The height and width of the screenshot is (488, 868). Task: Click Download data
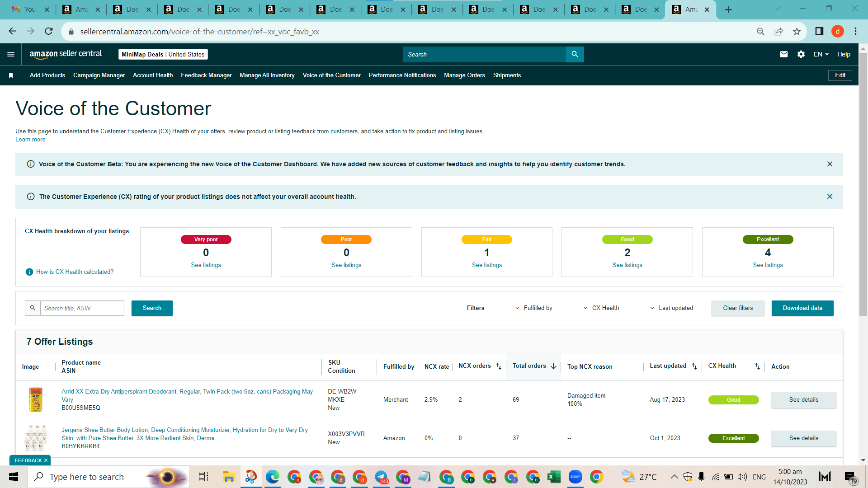click(802, 308)
